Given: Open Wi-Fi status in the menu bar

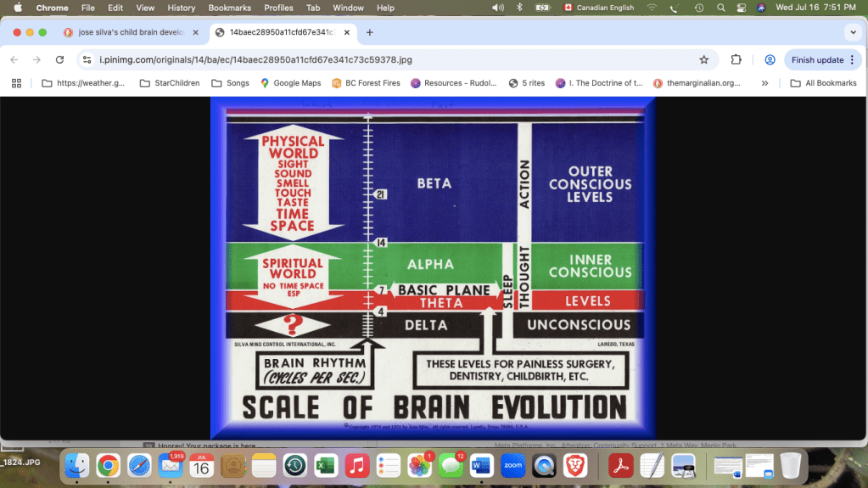Looking at the screenshot, I should point(652,8).
